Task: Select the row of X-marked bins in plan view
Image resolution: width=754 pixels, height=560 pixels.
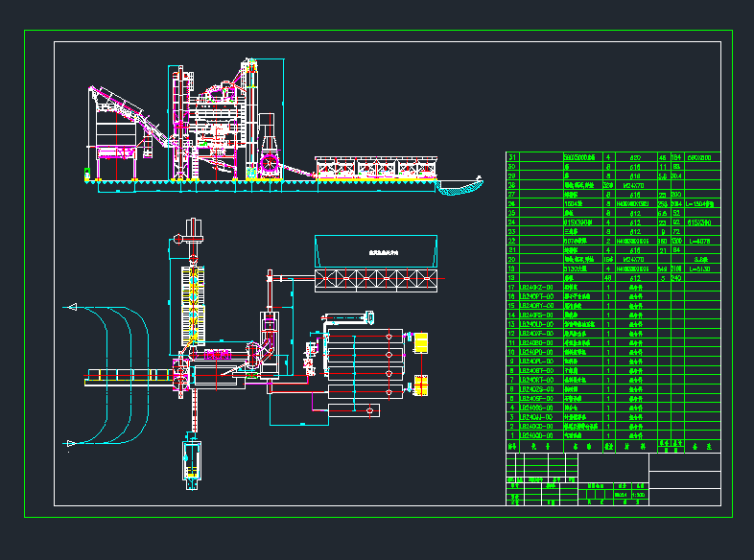Action: pyautogui.click(x=377, y=279)
